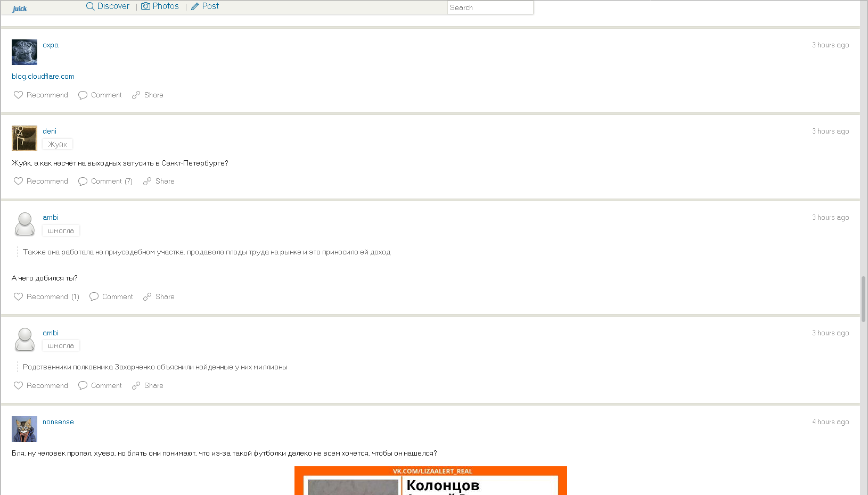Open шмогла tag on 'А чего добился ты?' post
This screenshot has height=495, width=868.
61,230
